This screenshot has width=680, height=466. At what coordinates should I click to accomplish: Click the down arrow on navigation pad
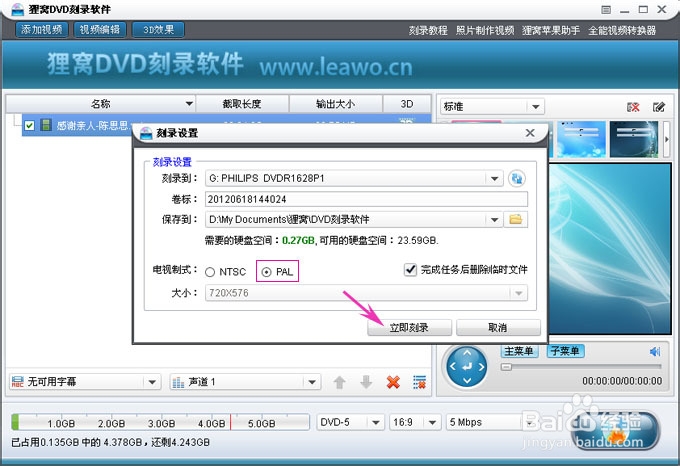467,381
